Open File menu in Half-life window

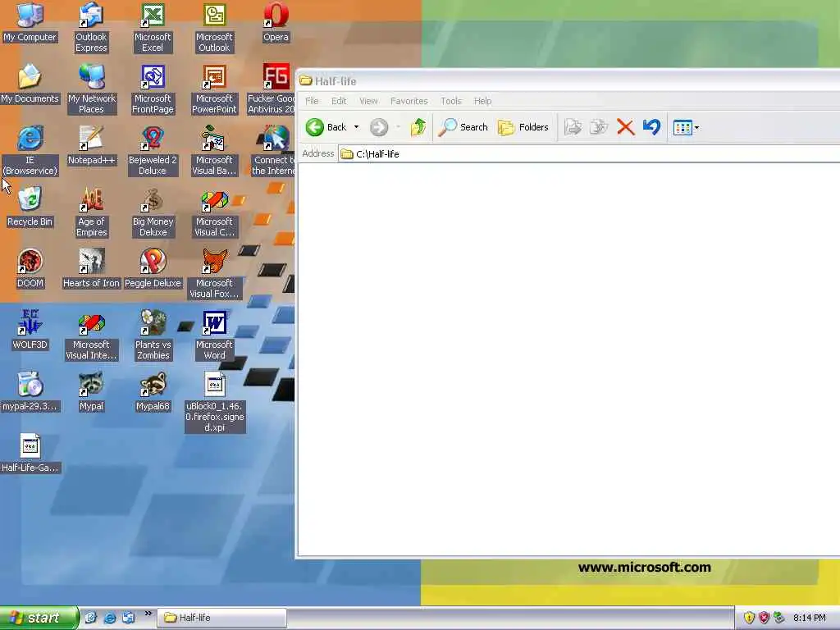coord(312,101)
